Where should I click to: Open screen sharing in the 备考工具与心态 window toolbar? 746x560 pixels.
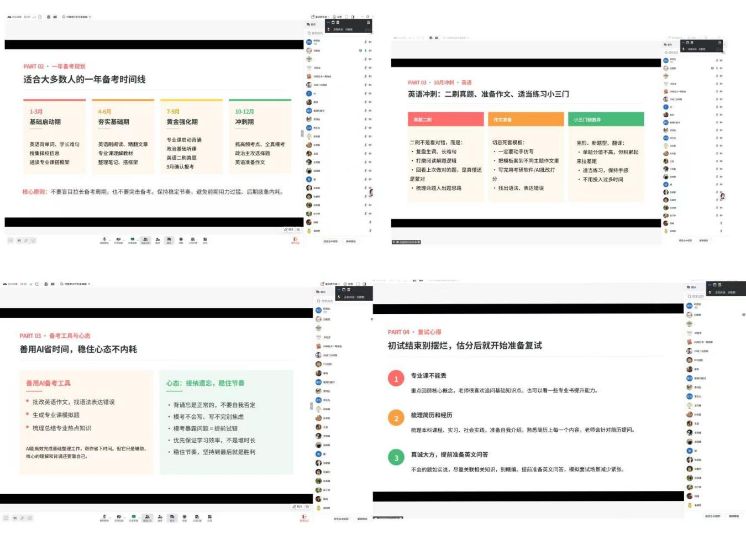[x=133, y=518]
